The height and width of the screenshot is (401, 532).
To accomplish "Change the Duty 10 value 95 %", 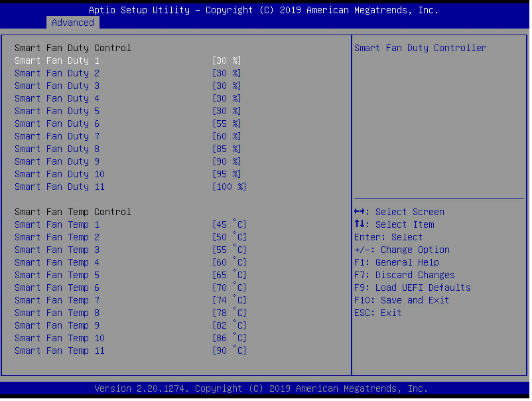I will pyautogui.click(x=227, y=174).
